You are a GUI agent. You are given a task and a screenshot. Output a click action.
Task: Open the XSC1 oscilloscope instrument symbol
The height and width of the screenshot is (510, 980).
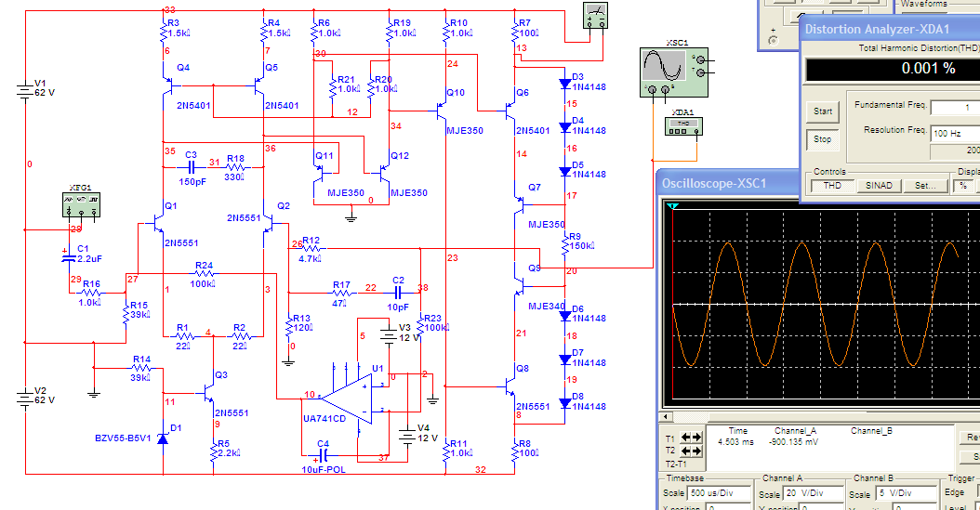pos(674,72)
